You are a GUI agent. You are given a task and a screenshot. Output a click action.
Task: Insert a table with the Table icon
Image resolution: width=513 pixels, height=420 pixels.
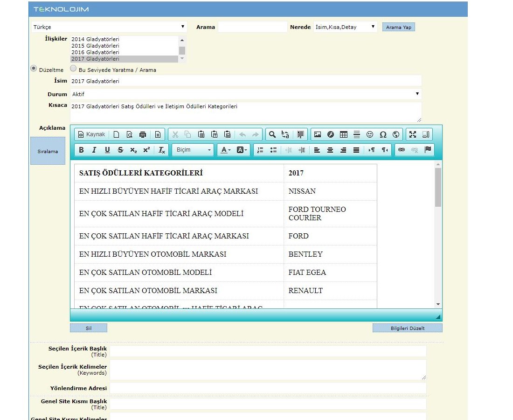344,134
